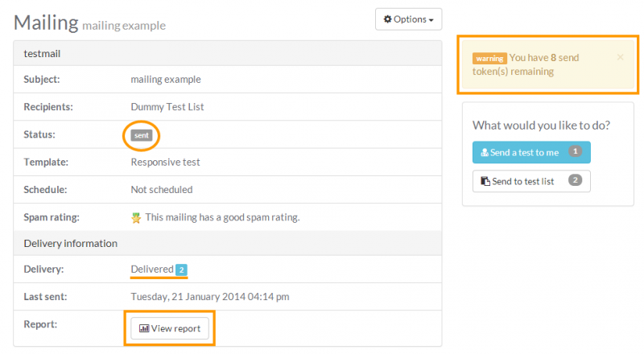The image size is (644, 354).
Task: Click the user icon on Send a test to me
Action: tap(485, 153)
